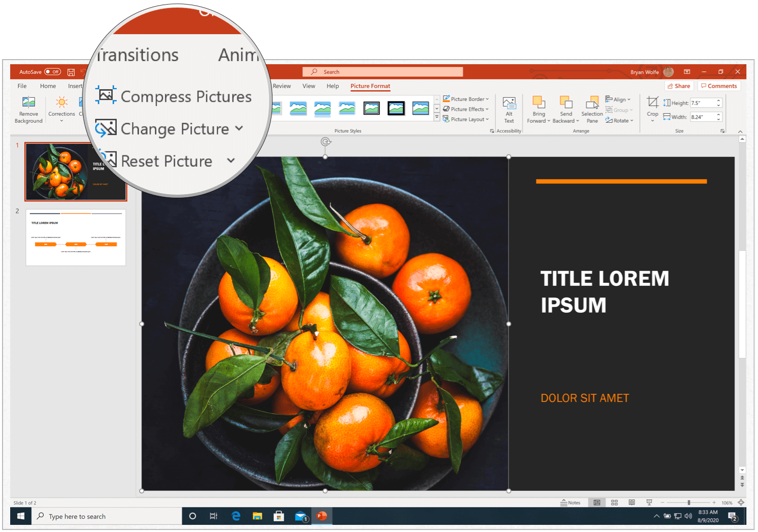This screenshot has width=758, height=532.
Task: Toggle the Notes pane in status bar
Action: tap(570, 502)
